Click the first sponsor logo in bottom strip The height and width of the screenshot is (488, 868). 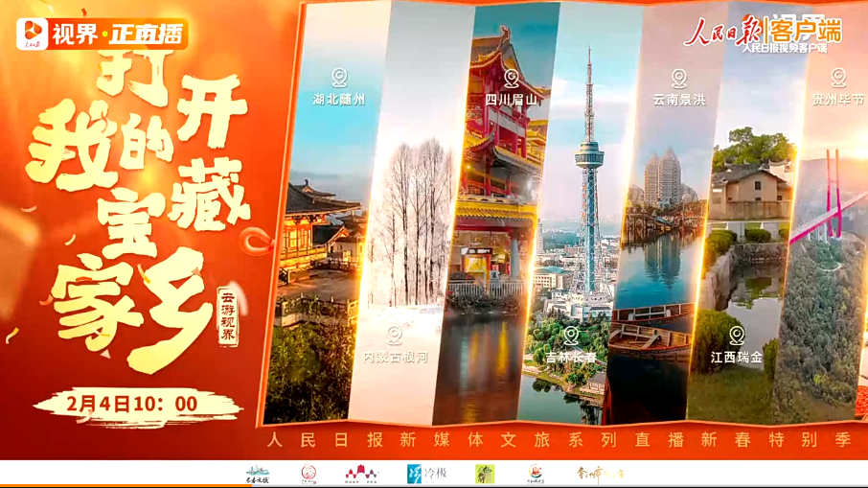(x=258, y=474)
